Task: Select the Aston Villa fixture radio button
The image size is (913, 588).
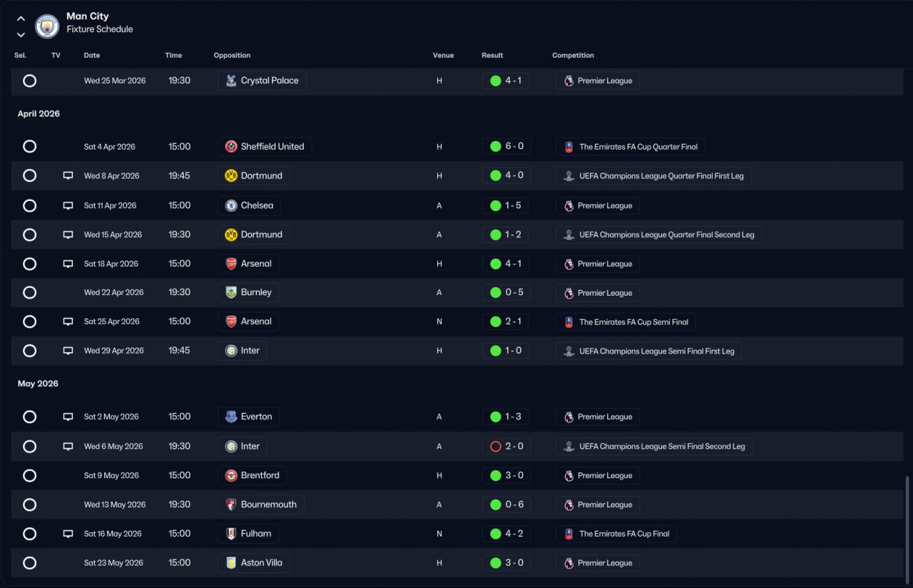Action: click(x=29, y=563)
